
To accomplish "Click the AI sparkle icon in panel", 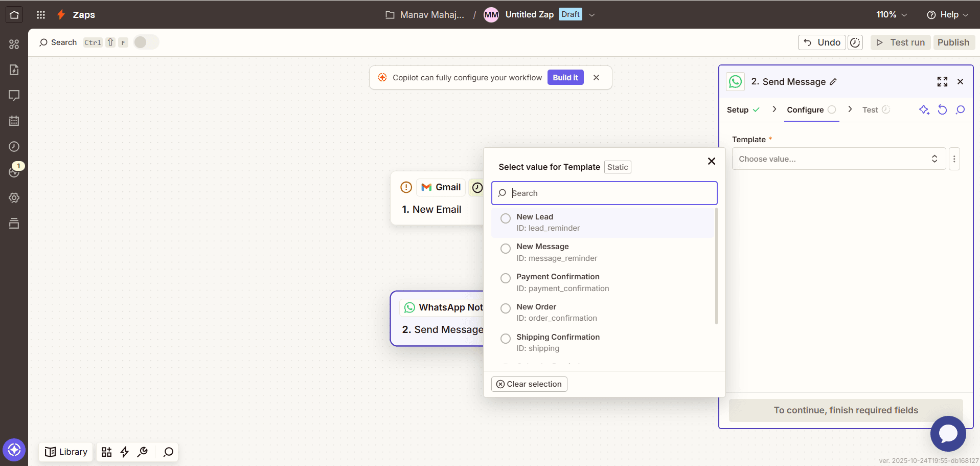I will 924,109.
